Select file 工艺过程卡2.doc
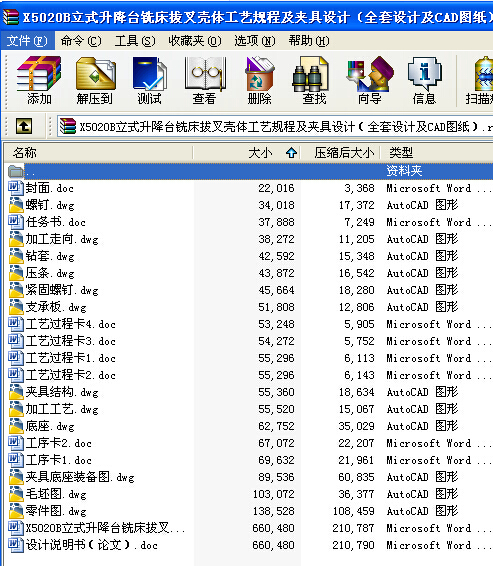Image resolution: width=493 pixels, height=566 pixels. (70, 375)
